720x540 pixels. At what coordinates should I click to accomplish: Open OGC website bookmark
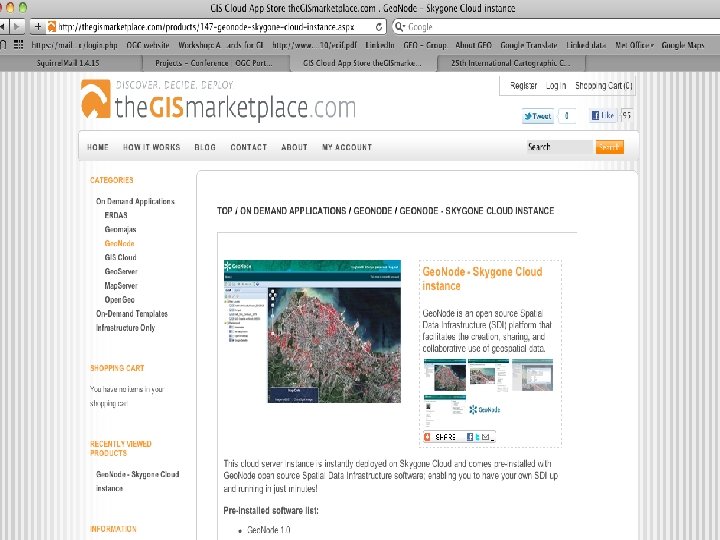pyautogui.click(x=147, y=45)
